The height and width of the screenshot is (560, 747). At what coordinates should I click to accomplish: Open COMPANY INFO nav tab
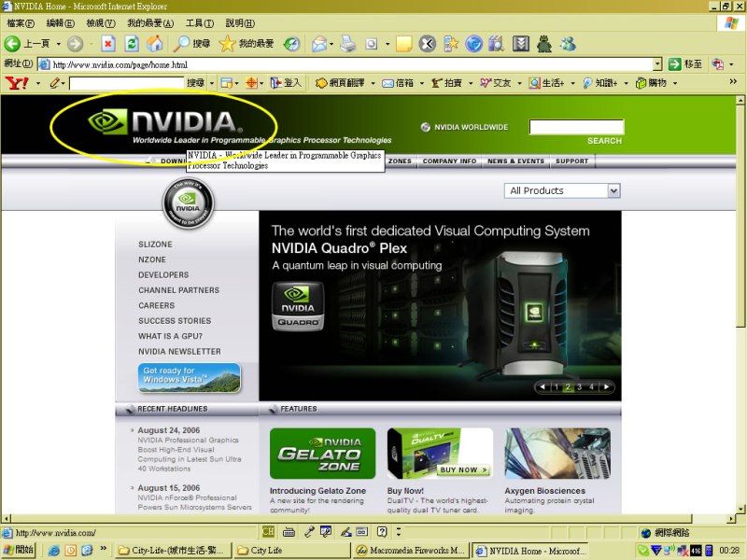point(449,161)
